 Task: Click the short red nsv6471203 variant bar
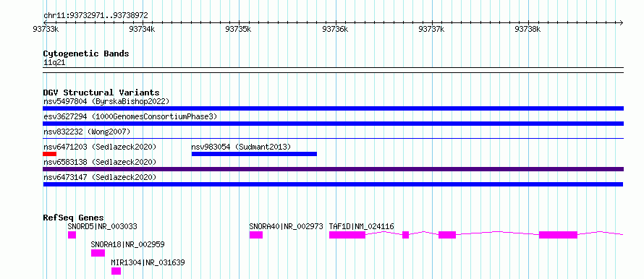tap(49, 154)
